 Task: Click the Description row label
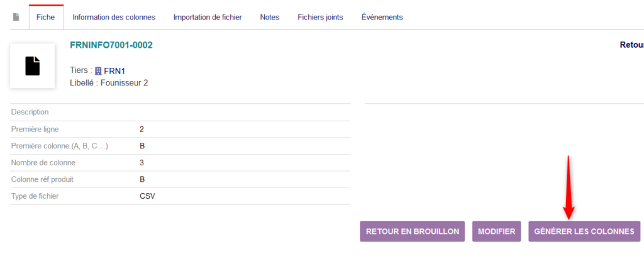[30, 112]
